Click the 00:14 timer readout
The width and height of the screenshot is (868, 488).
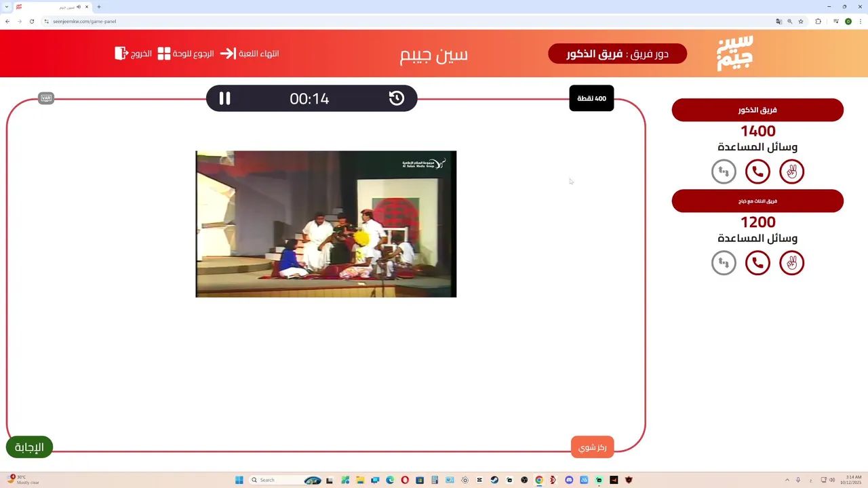point(309,99)
